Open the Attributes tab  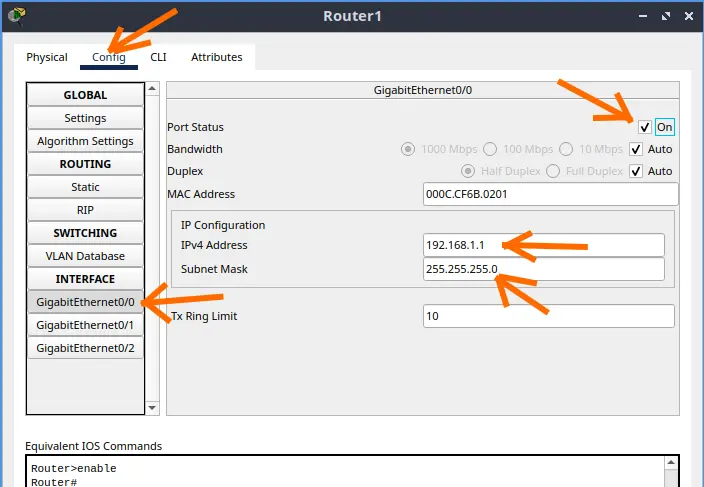click(x=217, y=57)
